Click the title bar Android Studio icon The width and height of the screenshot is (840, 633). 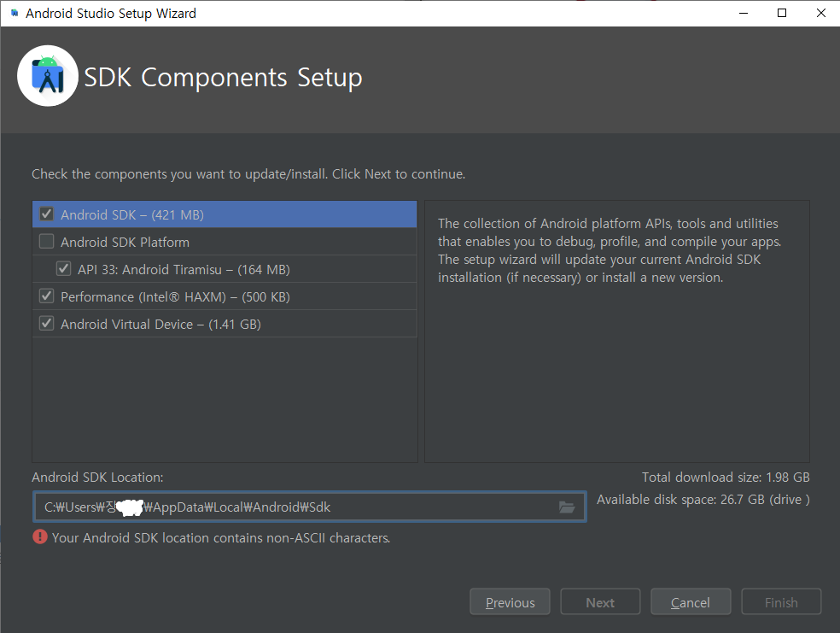15,13
